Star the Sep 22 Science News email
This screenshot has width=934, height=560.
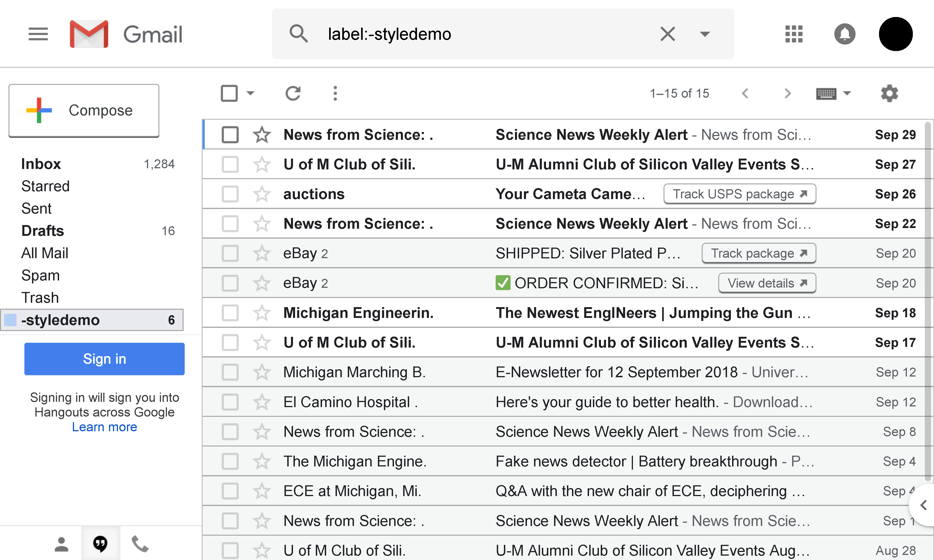click(262, 224)
